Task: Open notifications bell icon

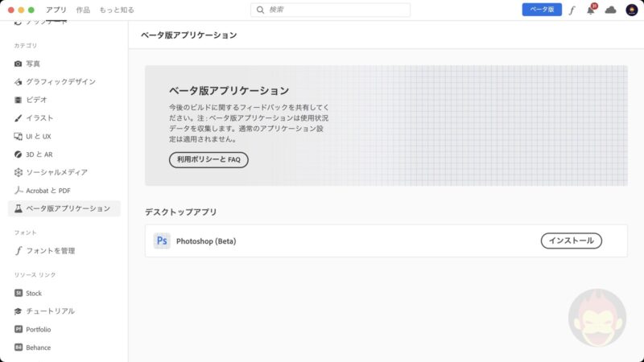Action: tap(591, 10)
